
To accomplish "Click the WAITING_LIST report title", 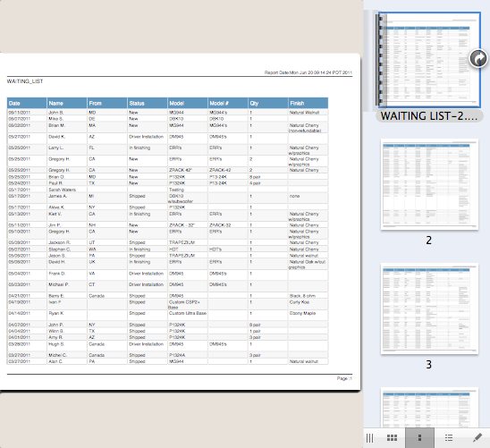I will click(25, 81).
